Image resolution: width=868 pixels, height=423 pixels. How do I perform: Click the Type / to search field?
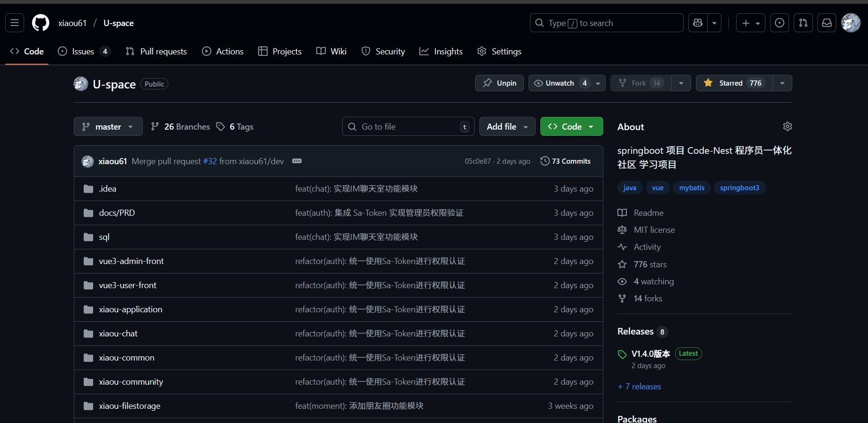click(x=607, y=23)
